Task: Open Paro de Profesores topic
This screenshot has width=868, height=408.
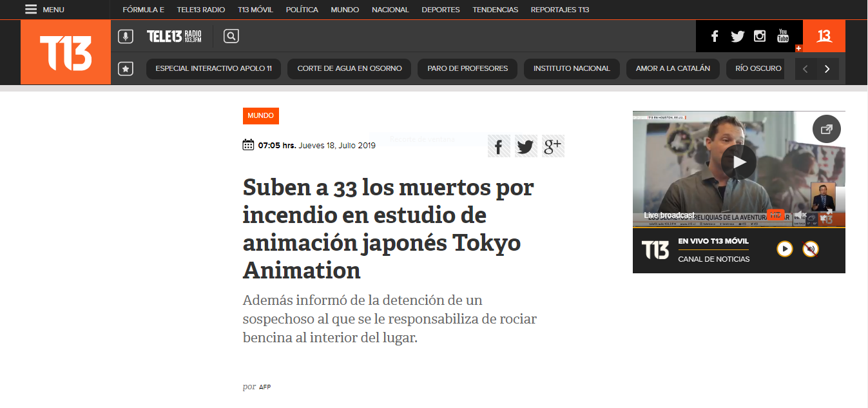Action: (467, 69)
